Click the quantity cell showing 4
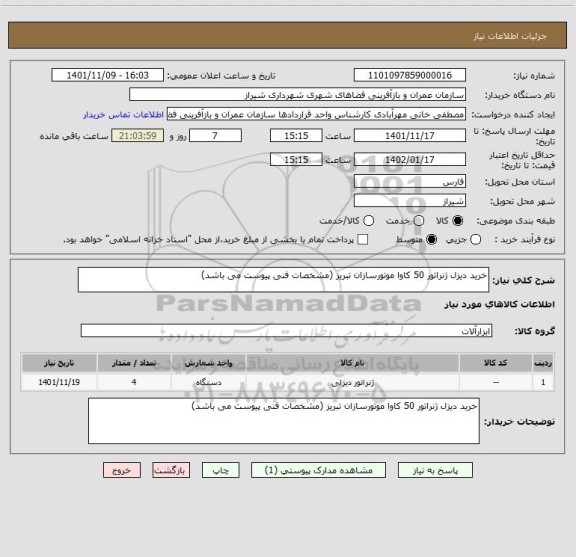Image resolution: width=576 pixels, height=557 pixels. pyautogui.click(x=134, y=382)
